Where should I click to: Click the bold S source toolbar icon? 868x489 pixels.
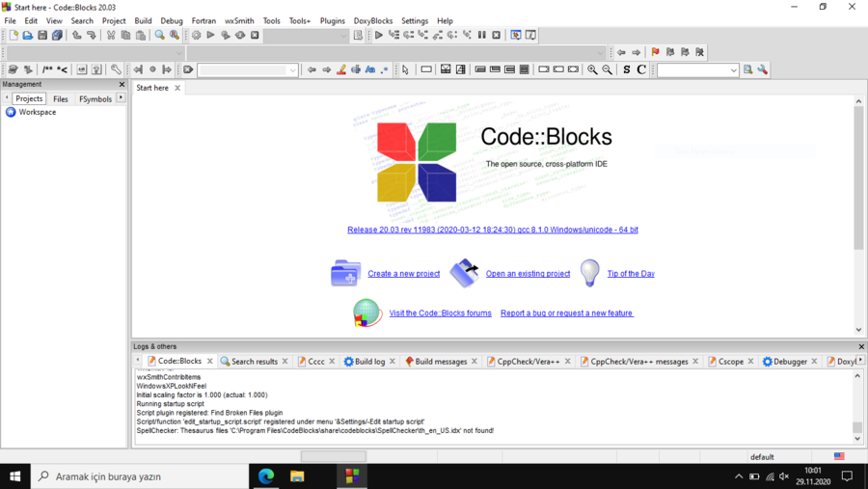point(627,69)
